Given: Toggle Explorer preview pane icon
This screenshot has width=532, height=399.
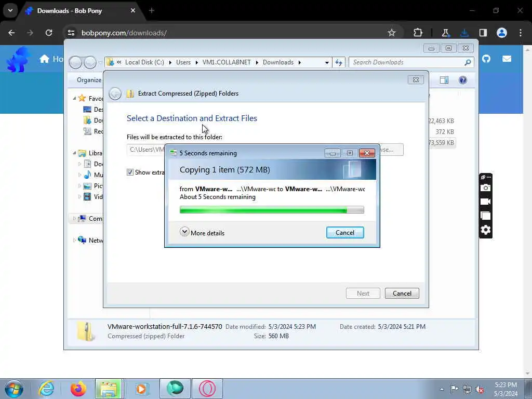Looking at the screenshot, I should (x=444, y=79).
